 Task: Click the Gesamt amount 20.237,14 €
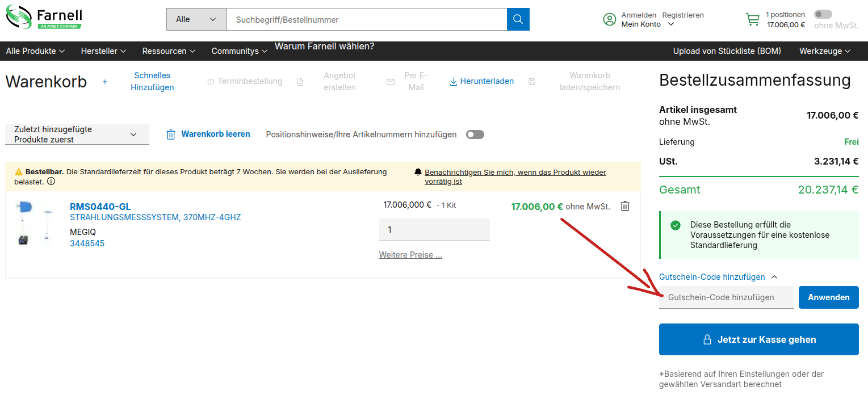pyautogui.click(x=828, y=190)
